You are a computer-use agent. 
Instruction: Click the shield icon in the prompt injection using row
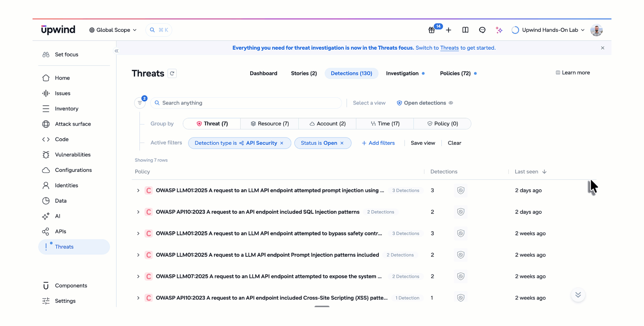coord(461,190)
